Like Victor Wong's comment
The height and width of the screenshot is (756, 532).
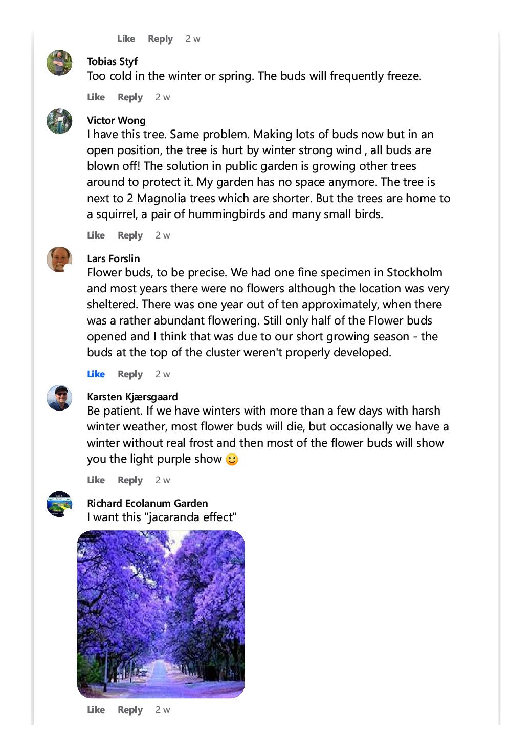click(96, 235)
